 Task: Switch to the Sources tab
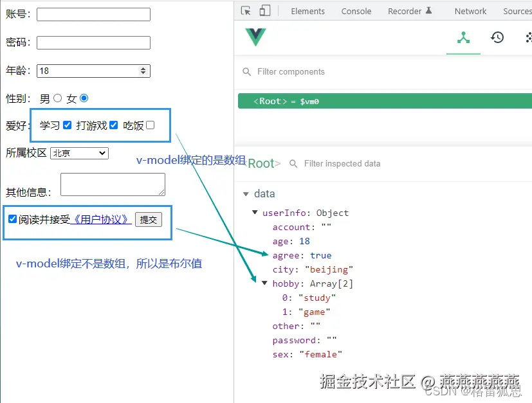pos(517,11)
